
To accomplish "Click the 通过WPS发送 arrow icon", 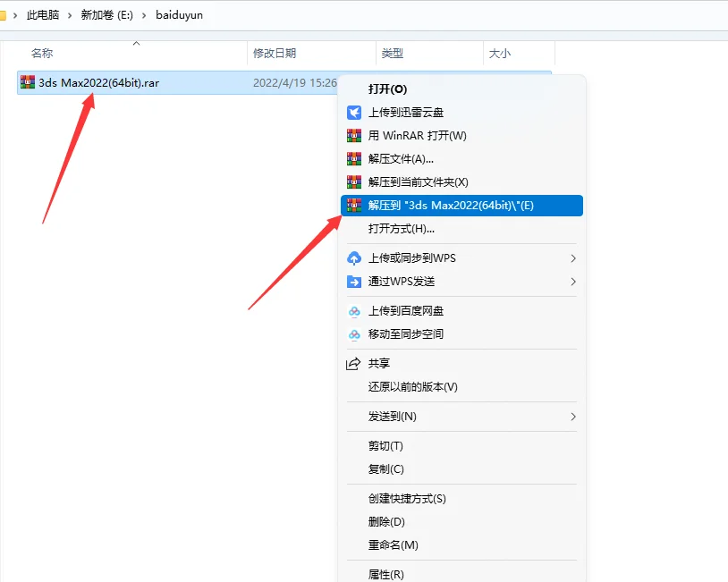I will coord(354,282).
